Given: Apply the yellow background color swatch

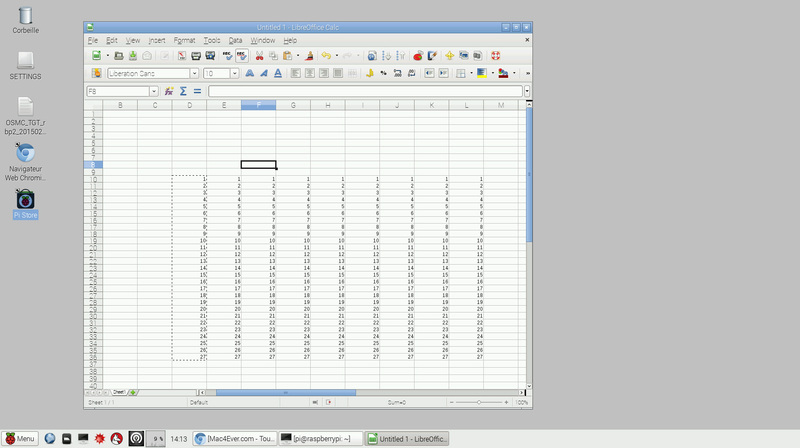Looking at the screenshot, I should point(482,73).
